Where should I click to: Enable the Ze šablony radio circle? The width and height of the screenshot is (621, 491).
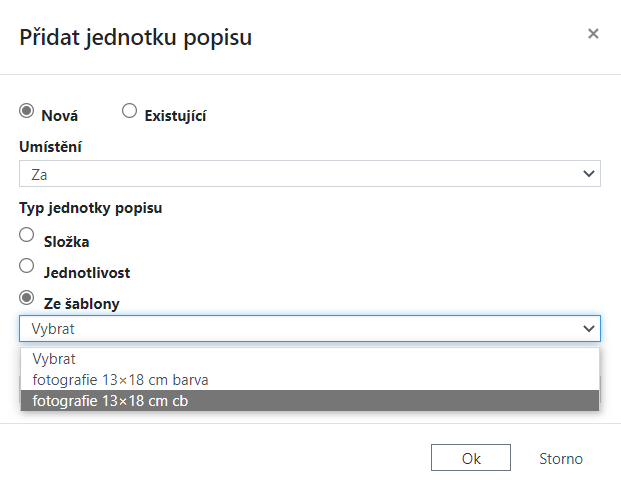(27, 298)
